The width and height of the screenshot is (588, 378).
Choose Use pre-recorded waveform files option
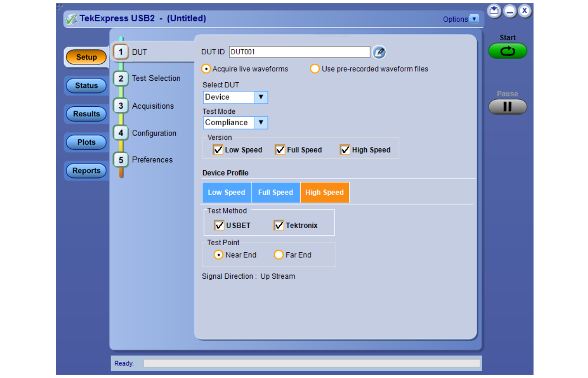pos(315,69)
